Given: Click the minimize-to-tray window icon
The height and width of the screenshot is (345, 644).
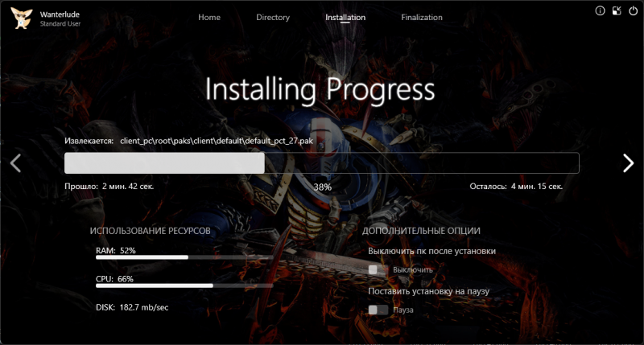Looking at the screenshot, I should click(x=617, y=11).
